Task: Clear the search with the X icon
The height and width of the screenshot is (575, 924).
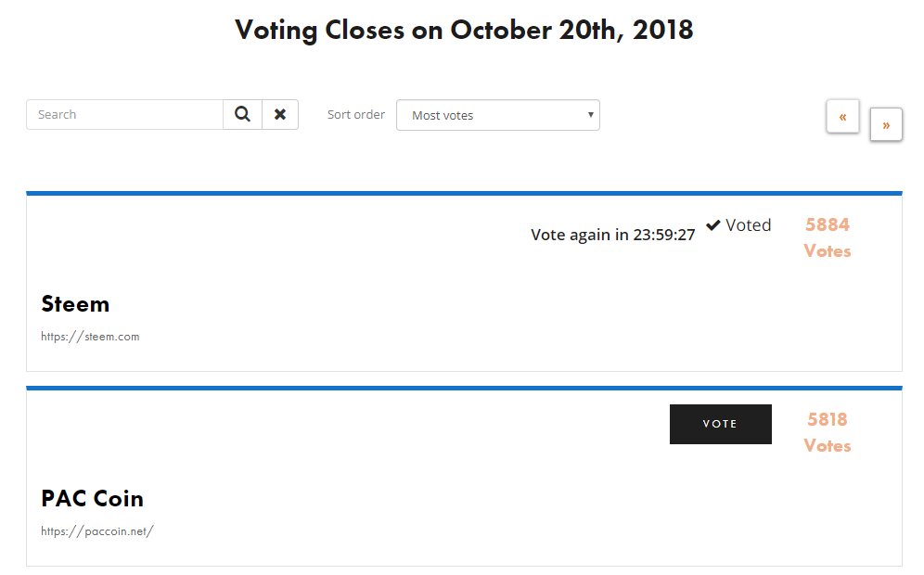Action: tap(280, 115)
